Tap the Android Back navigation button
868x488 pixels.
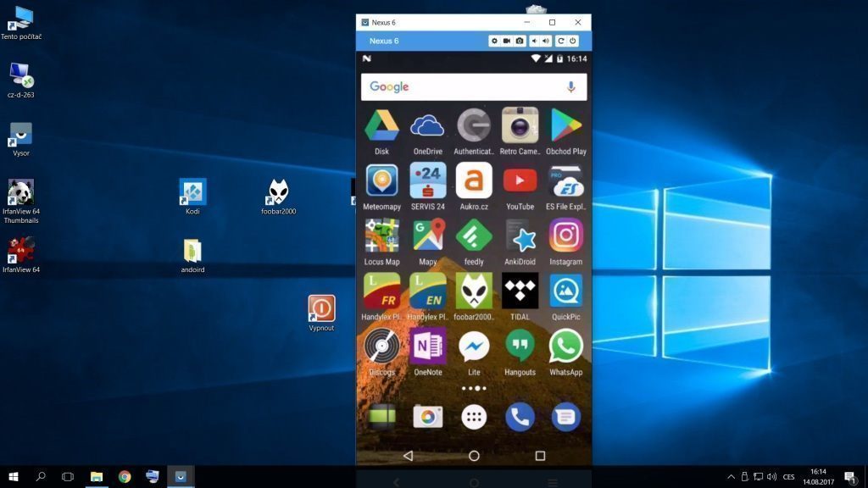(x=408, y=455)
